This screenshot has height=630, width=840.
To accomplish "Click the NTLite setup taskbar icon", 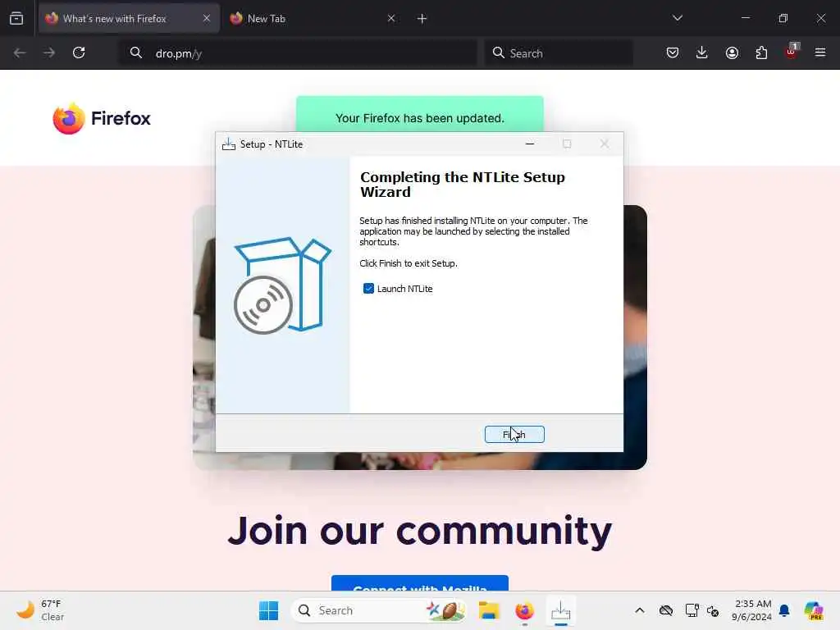I will (560, 610).
